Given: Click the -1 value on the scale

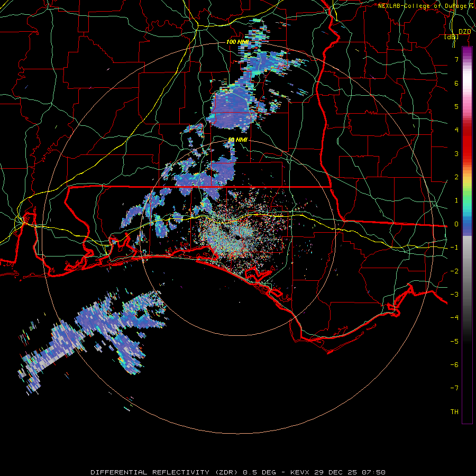Looking at the screenshot, I should point(454,248).
